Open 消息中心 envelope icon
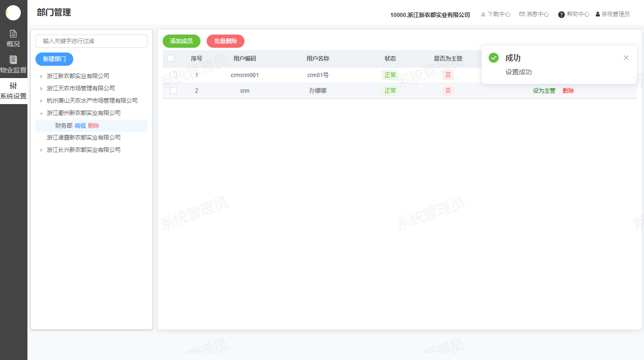The image size is (644, 360). pos(522,14)
